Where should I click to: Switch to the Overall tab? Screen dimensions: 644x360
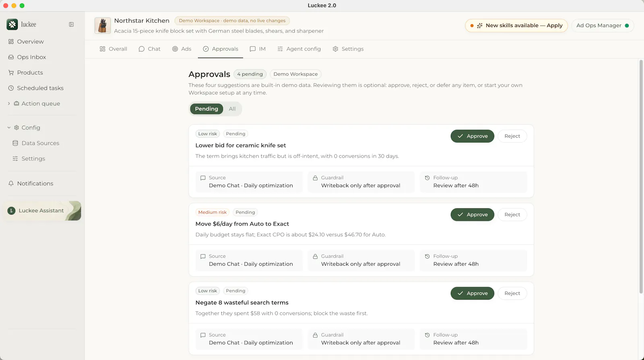tap(114, 49)
